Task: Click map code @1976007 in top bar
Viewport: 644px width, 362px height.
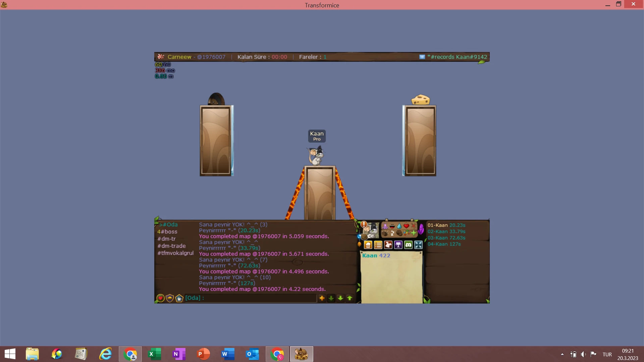Action: 211,57
